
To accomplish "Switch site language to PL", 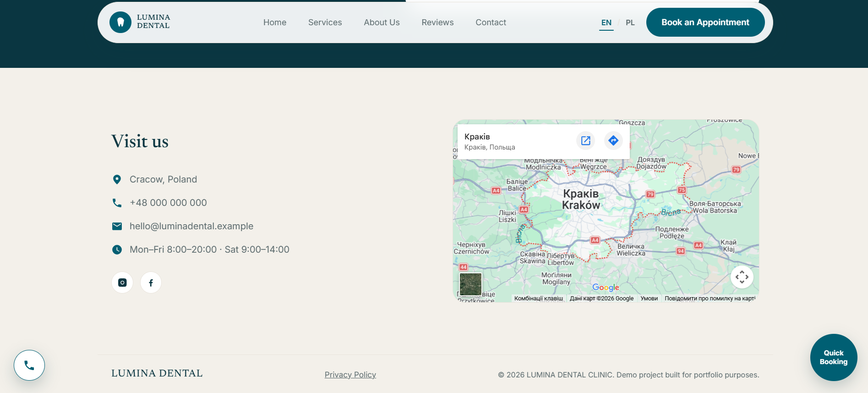I will point(630,22).
